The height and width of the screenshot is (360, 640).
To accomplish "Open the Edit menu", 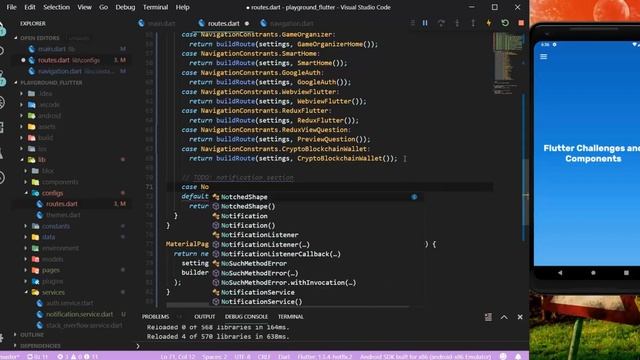I will coord(30,7).
